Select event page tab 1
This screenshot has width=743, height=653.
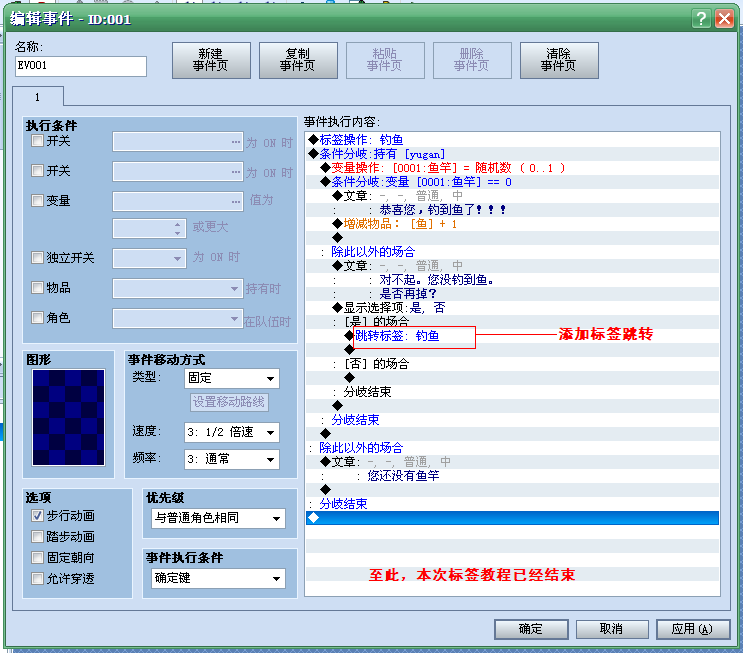coord(37,97)
